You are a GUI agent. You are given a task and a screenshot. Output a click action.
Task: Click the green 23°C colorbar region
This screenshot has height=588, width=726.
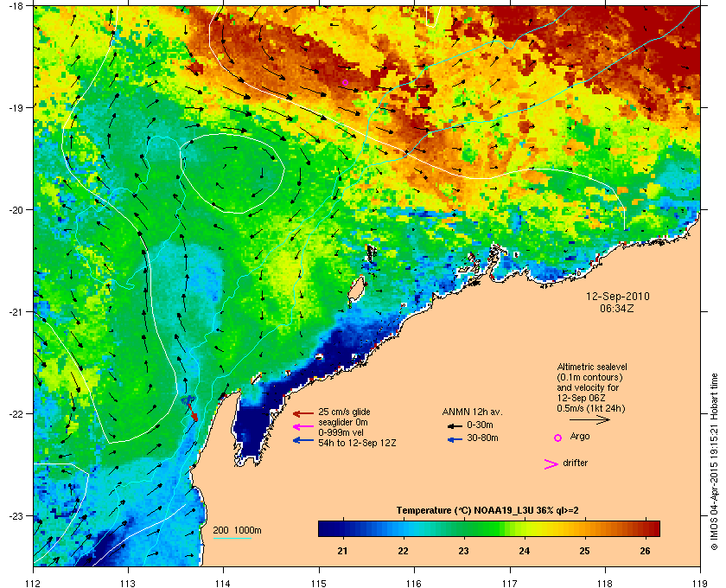pos(464,528)
